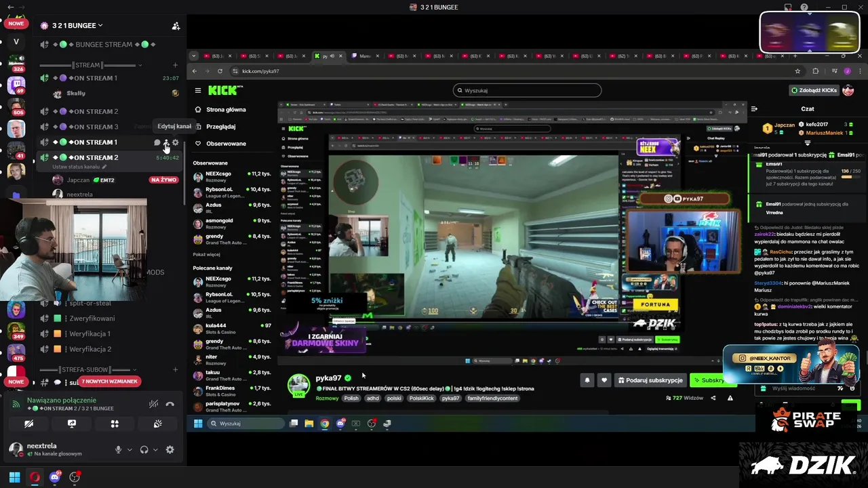Open settings gear for ON STREAM 1 channel
This screenshot has height=488, width=868.
tap(176, 142)
